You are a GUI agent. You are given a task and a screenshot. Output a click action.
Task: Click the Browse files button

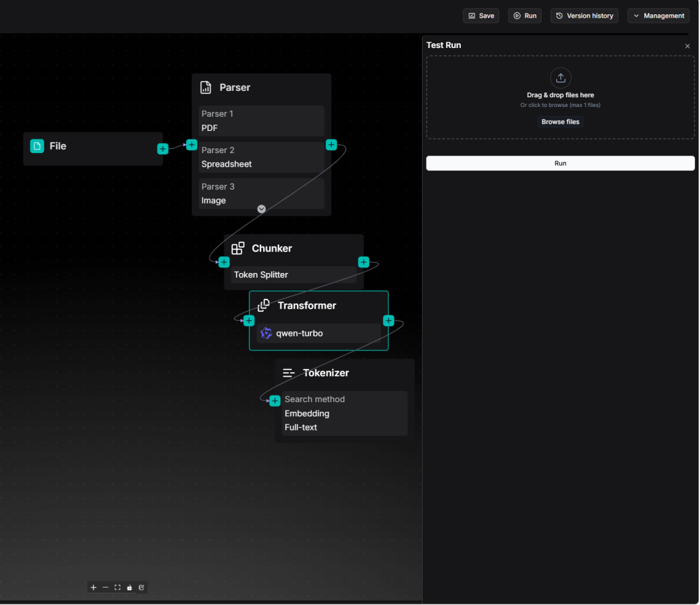[x=560, y=122]
